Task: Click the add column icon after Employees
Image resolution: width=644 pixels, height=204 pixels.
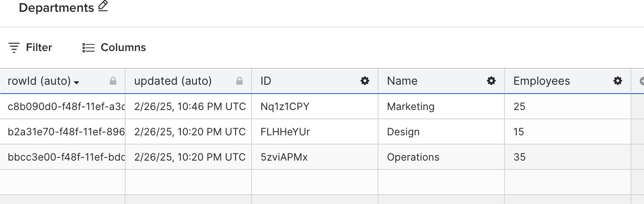Action: 641,81
